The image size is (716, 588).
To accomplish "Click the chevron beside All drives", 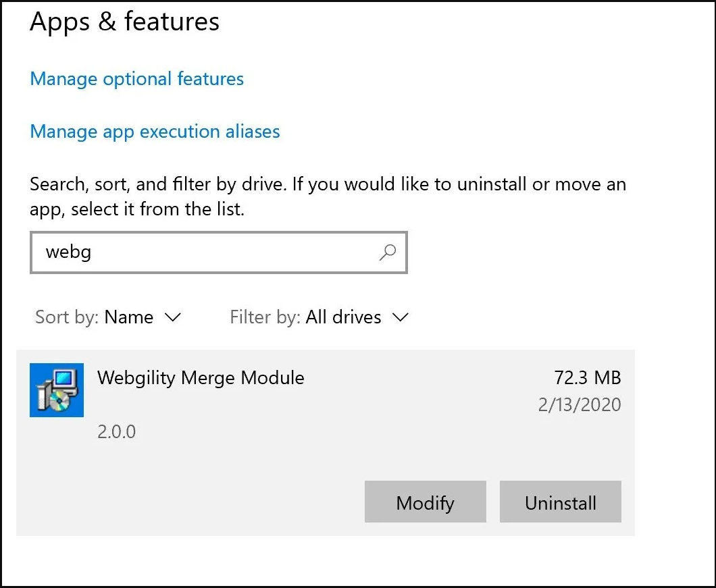I will tap(401, 317).
